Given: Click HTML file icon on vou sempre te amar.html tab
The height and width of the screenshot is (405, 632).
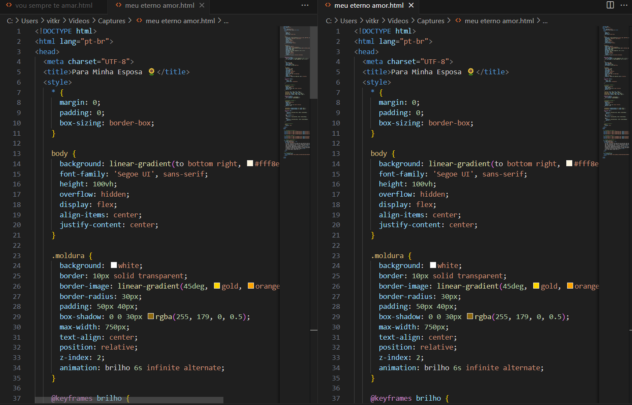Looking at the screenshot, I should 9,5.
